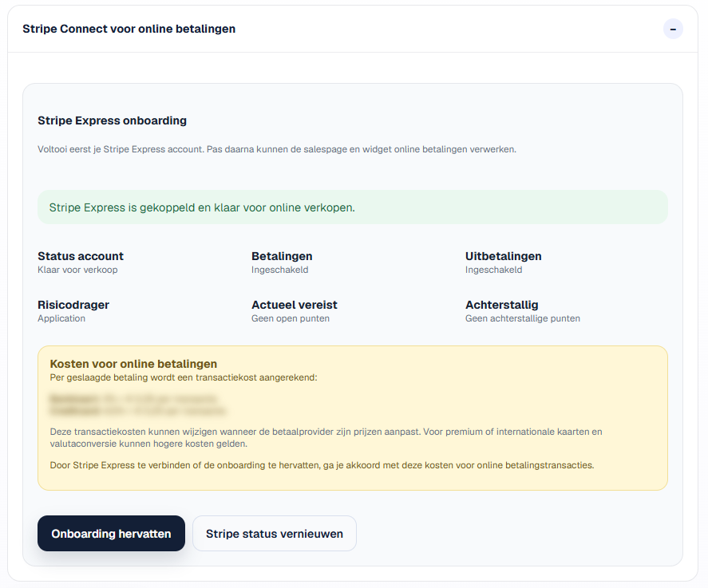Select the Stripe Connect voor online betalingen heading

point(129,29)
